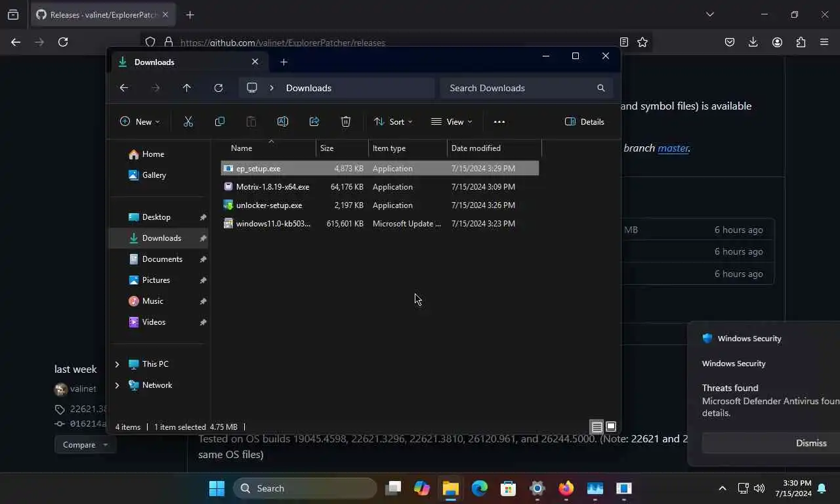Open Microsoft Edge from taskbar
Screen dimensions: 840x504
click(479, 488)
